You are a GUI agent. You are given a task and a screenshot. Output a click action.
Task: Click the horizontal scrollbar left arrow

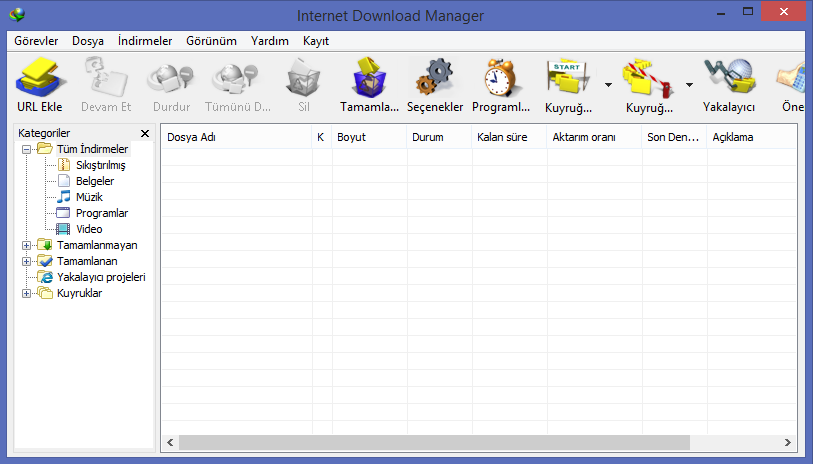point(170,442)
